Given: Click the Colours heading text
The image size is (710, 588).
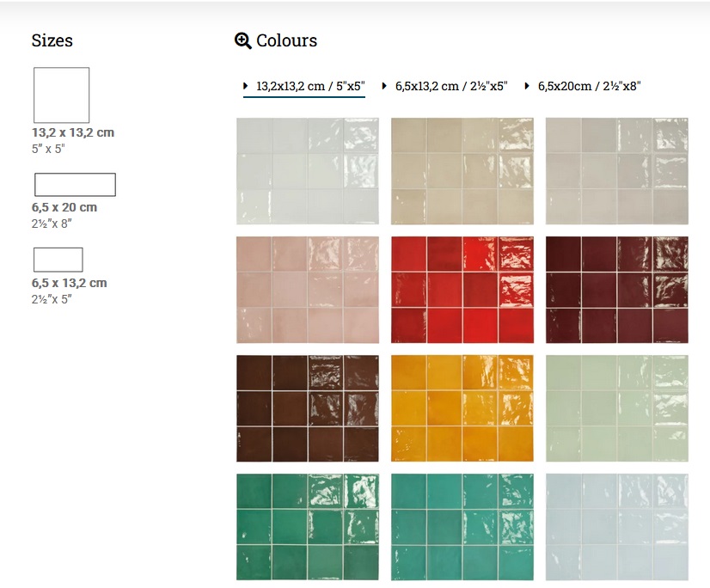Looking at the screenshot, I should (286, 40).
